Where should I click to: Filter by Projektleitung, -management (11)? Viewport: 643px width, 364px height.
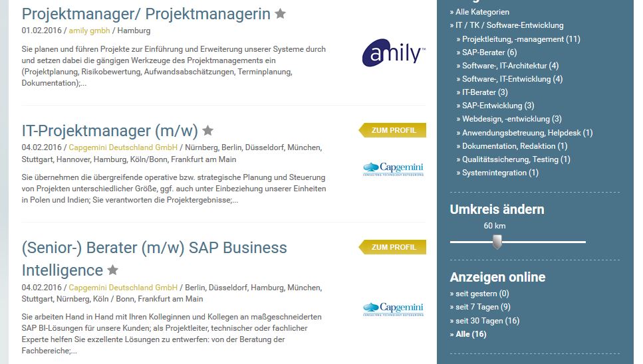pos(521,39)
